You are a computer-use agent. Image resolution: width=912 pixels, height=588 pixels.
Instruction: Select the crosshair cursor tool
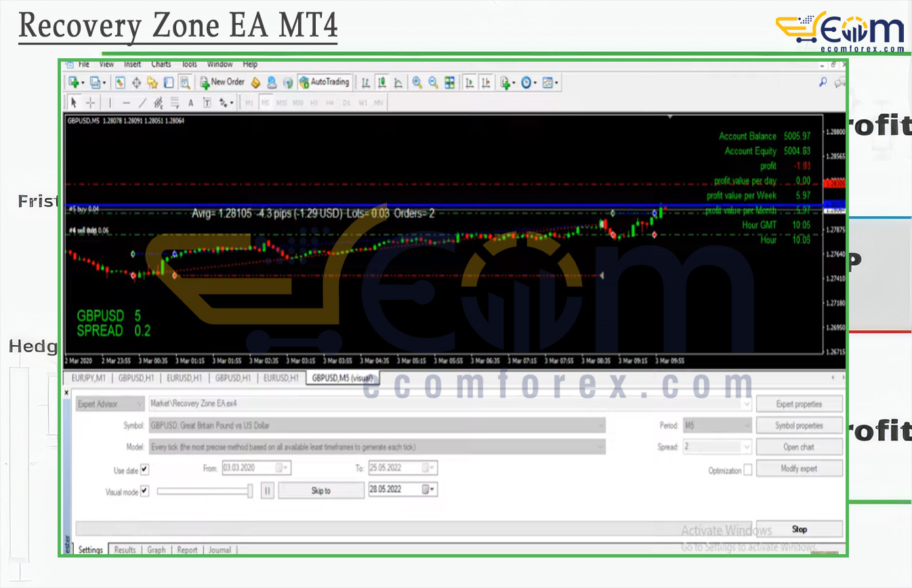[90, 103]
